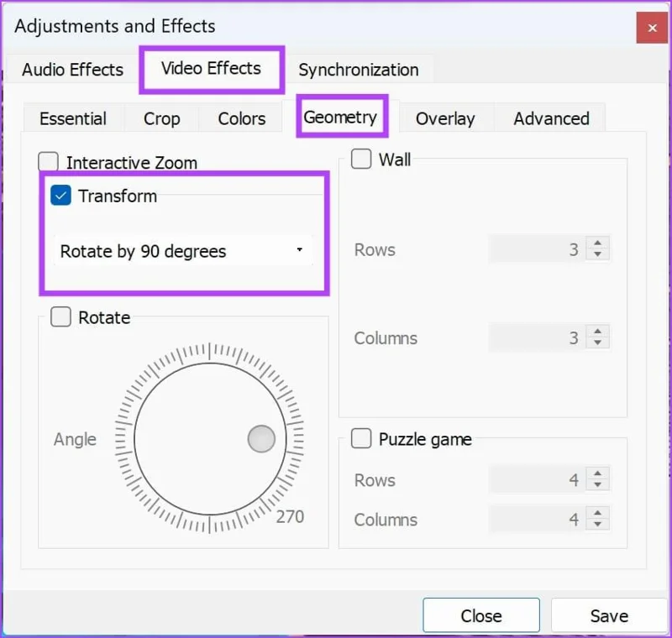Open the Synchronization tab
This screenshot has height=638, width=672.
point(359,70)
